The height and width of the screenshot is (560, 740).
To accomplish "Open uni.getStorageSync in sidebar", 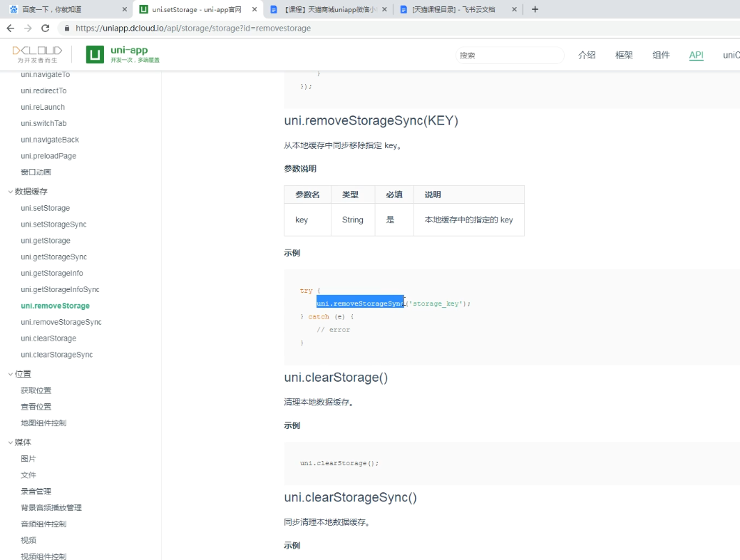I will pyautogui.click(x=53, y=256).
